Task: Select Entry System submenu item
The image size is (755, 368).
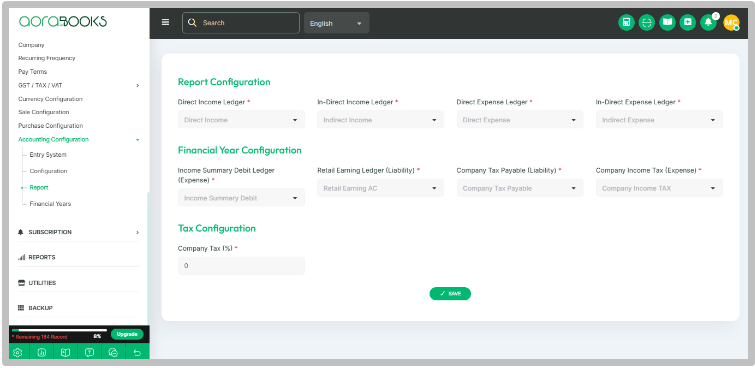Action: [x=48, y=155]
